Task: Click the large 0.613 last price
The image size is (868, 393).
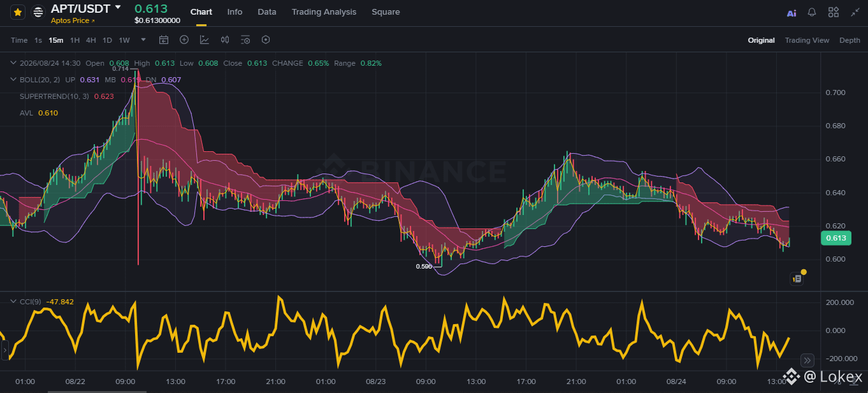Action: (151, 8)
